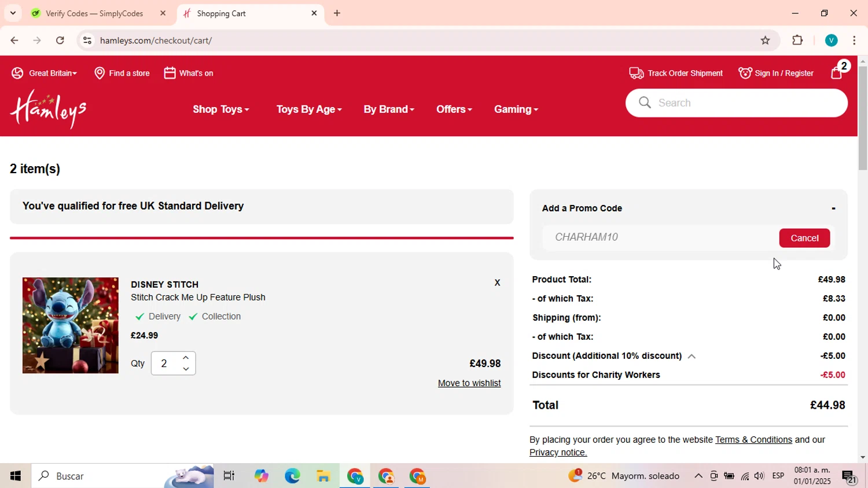The height and width of the screenshot is (488, 868).
Task: Expand the Great Britain country selector
Action: pos(44,73)
